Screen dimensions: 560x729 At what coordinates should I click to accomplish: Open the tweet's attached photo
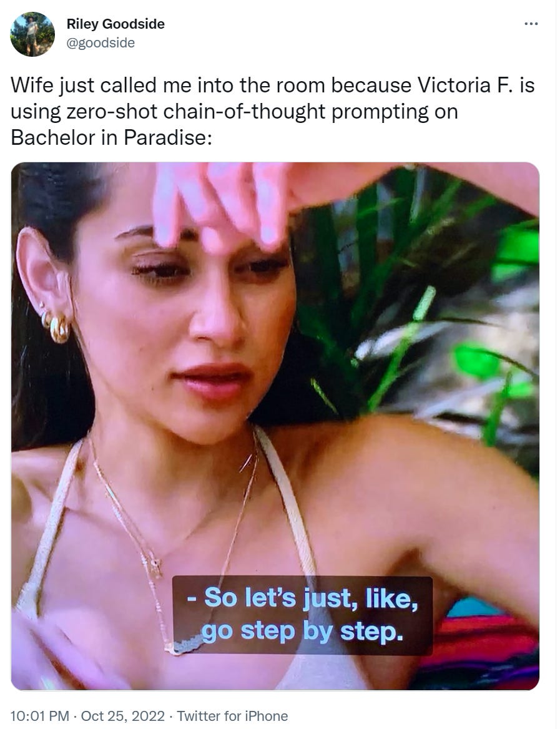click(275, 426)
